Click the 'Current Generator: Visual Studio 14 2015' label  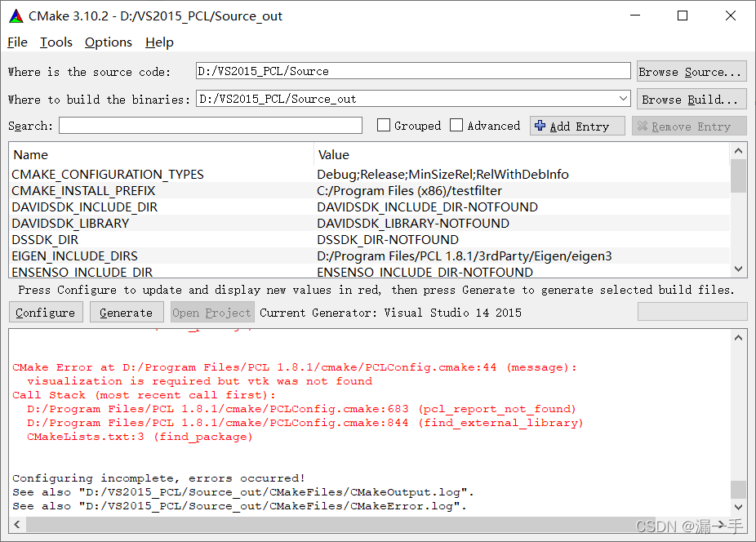pyautogui.click(x=390, y=313)
